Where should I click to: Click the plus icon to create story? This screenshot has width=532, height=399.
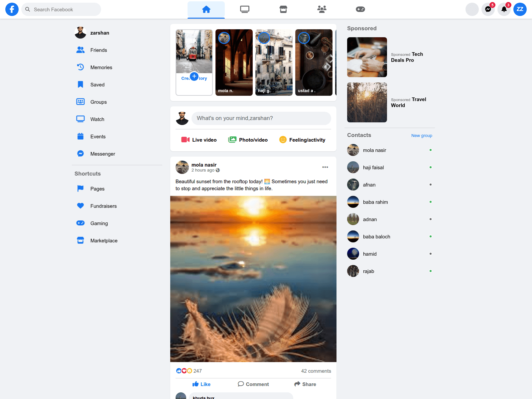click(x=194, y=76)
